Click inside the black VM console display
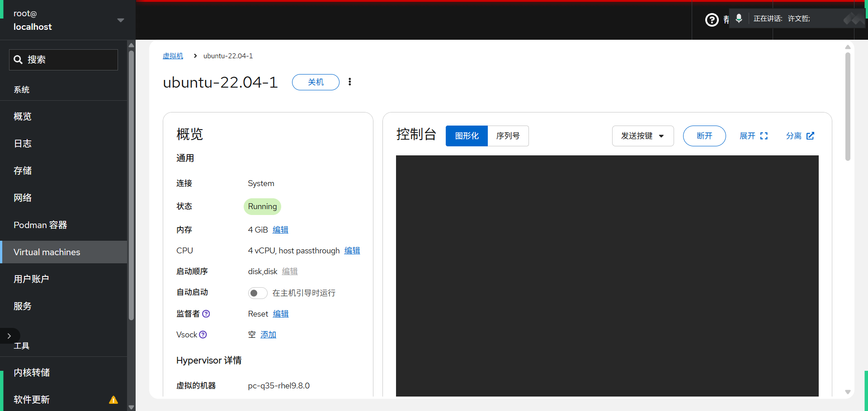 click(x=607, y=276)
